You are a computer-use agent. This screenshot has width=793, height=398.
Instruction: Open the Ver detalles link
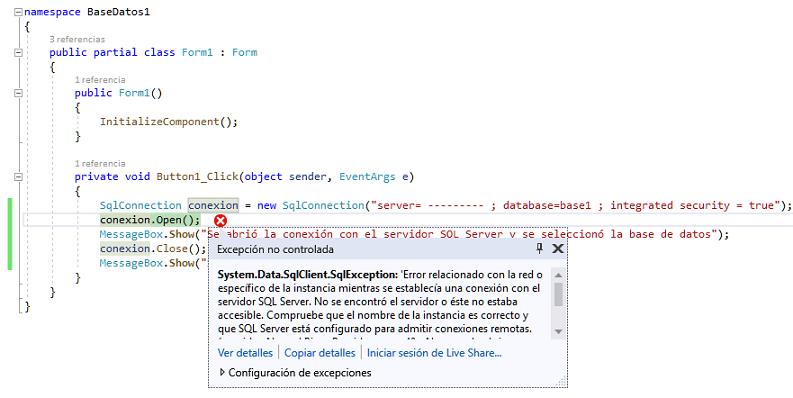(245, 353)
